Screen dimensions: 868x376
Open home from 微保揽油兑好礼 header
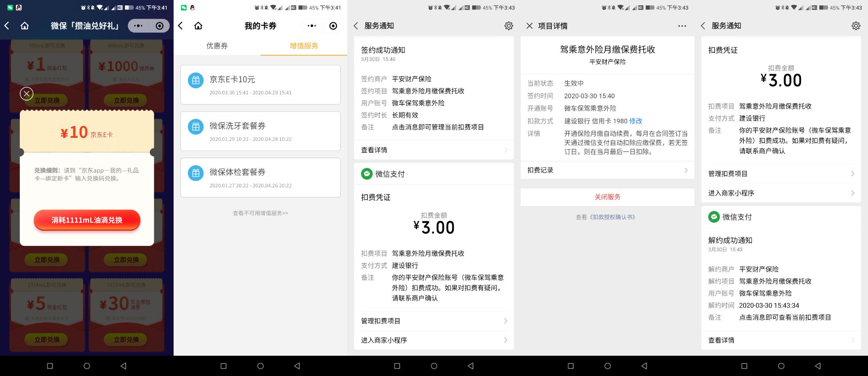25,26
